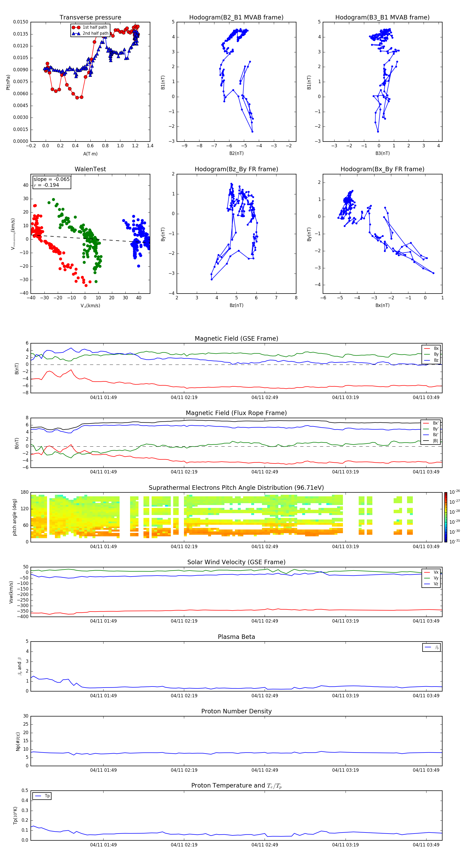Click 'Solar Wind Velocity (GSE Frame)' title
This screenshot has width=473, height=868.
236,562
